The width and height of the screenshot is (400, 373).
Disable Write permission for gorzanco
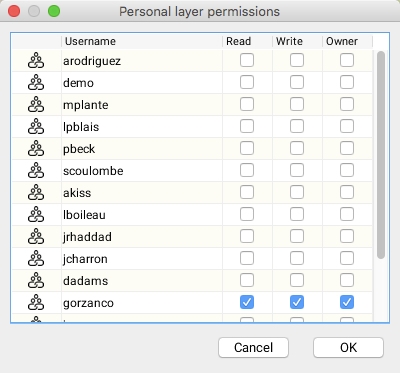(x=297, y=302)
